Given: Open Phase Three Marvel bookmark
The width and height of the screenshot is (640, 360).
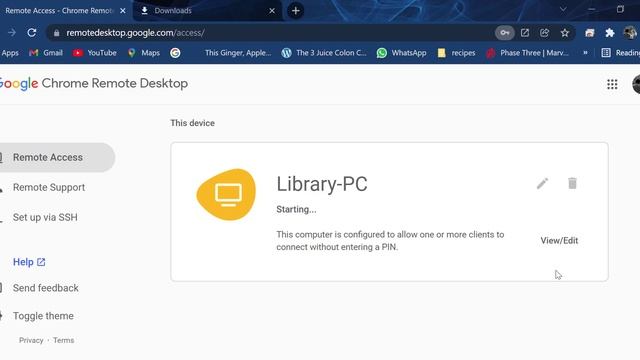Looking at the screenshot, I should [x=528, y=53].
